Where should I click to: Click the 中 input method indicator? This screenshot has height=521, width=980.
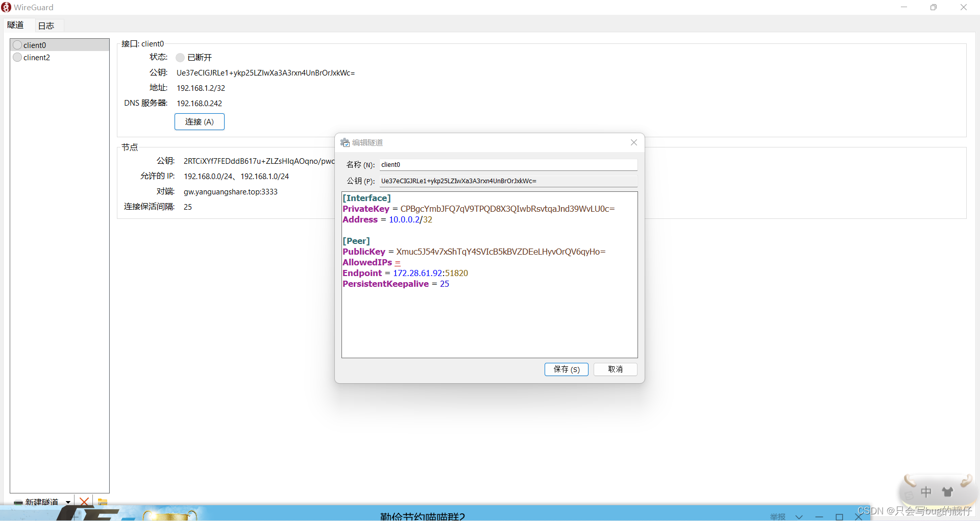click(926, 492)
